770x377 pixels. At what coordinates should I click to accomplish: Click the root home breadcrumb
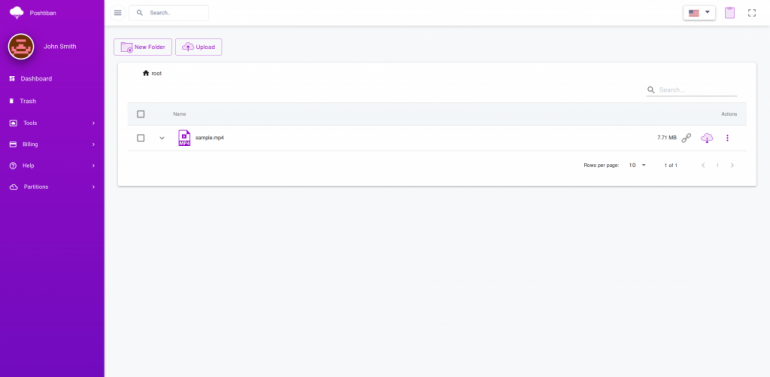pos(152,73)
